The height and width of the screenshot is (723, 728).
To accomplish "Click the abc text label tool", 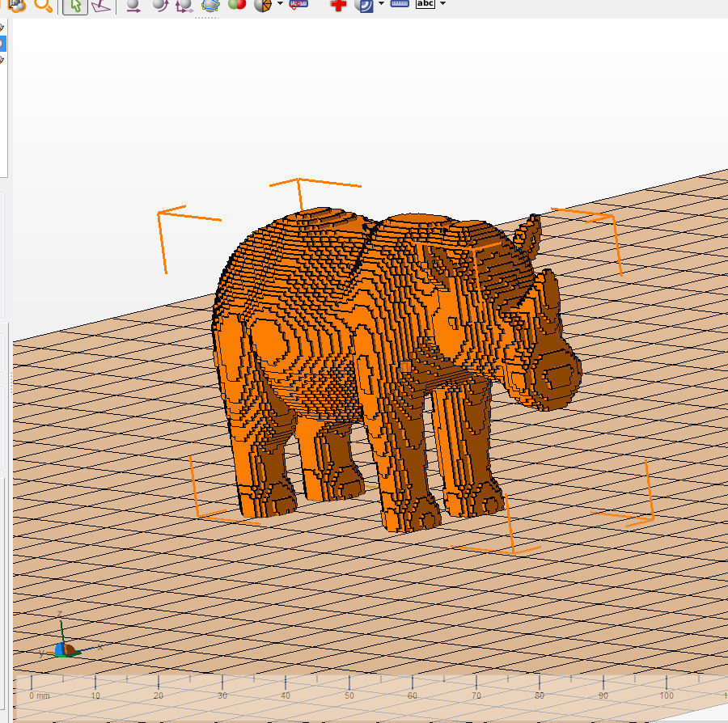I will pos(425,4).
